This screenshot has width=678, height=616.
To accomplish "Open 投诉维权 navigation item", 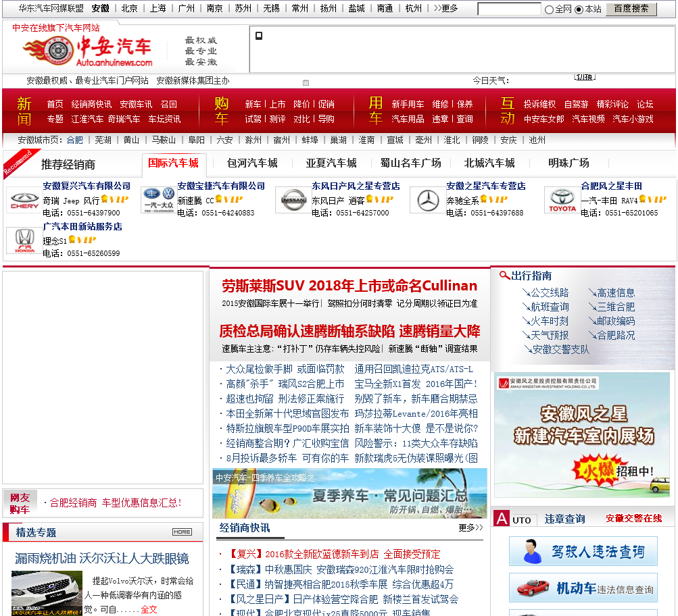I will point(539,104).
